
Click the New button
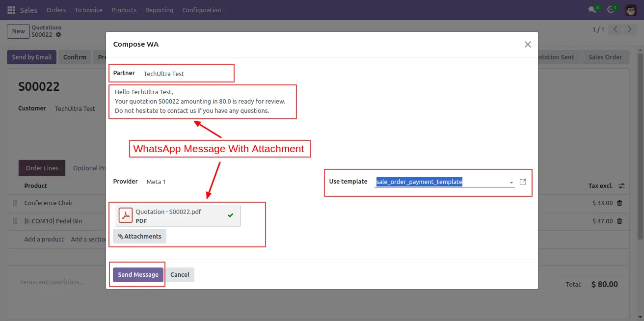click(18, 31)
